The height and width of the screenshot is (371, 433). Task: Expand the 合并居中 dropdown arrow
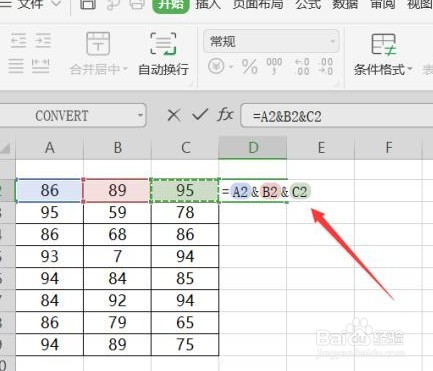(x=125, y=69)
